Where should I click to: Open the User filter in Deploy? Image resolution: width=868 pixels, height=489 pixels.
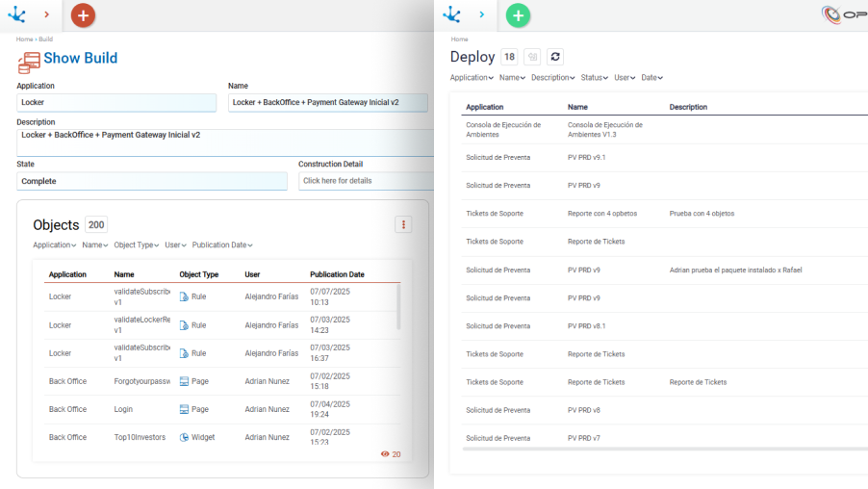pyautogui.click(x=625, y=78)
